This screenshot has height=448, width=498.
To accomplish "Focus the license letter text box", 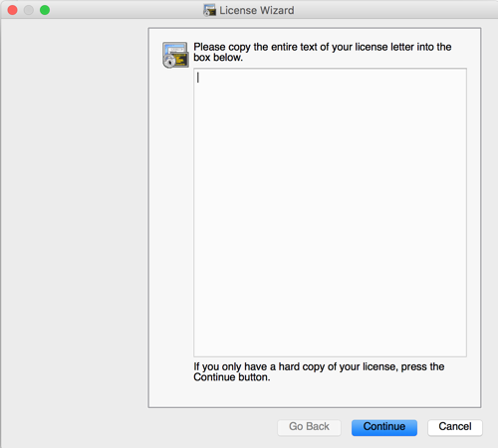I will (330, 212).
